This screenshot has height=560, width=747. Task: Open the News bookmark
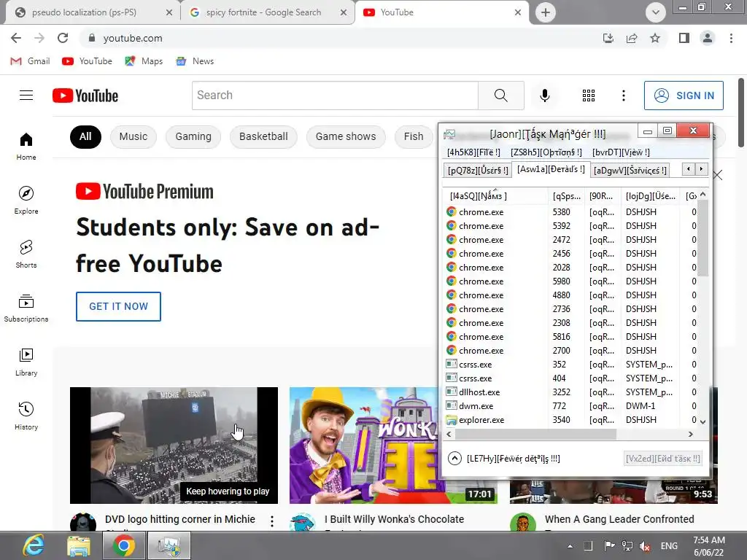tap(196, 61)
